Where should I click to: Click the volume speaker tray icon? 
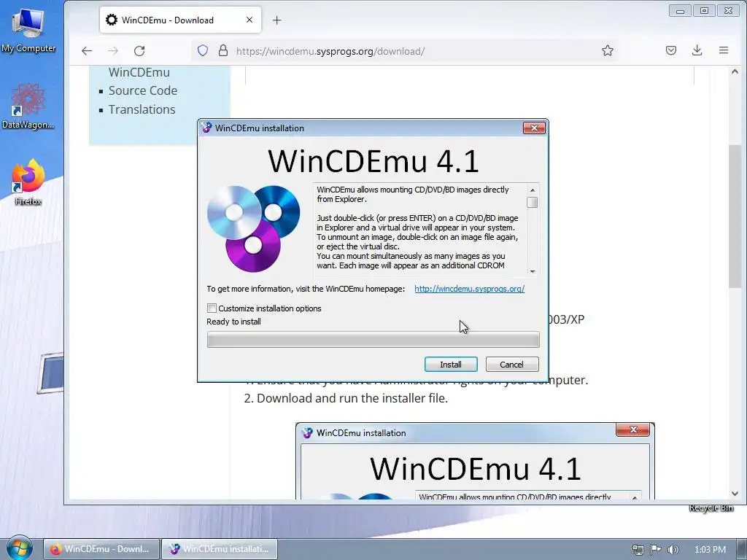pyautogui.click(x=673, y=550)
